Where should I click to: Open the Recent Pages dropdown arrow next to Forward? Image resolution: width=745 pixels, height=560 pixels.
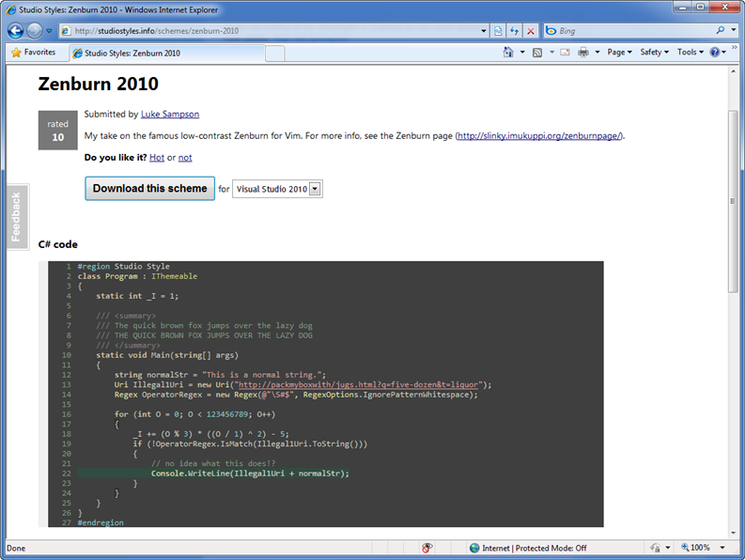point(49,31)
